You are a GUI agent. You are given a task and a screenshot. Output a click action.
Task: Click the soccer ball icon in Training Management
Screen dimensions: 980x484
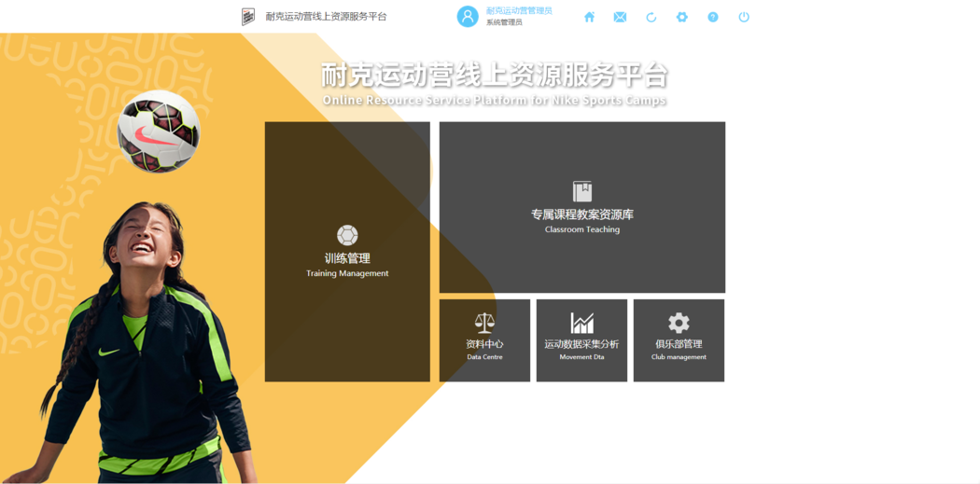tap(347, 235)
